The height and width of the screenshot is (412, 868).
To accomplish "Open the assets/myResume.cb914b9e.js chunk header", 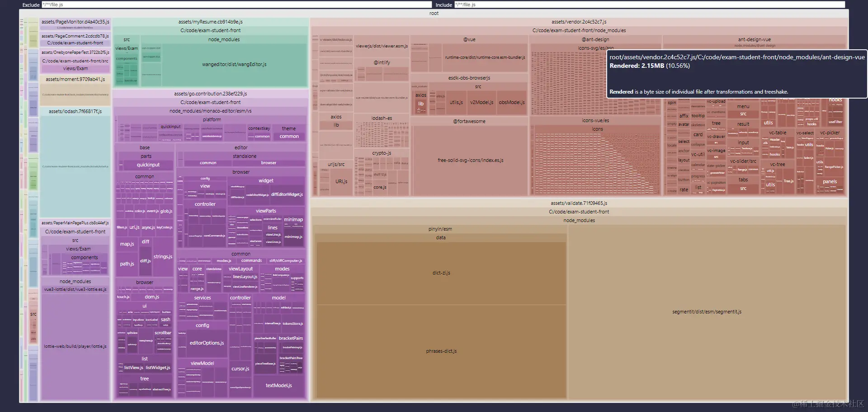I will tap(211, 22).
